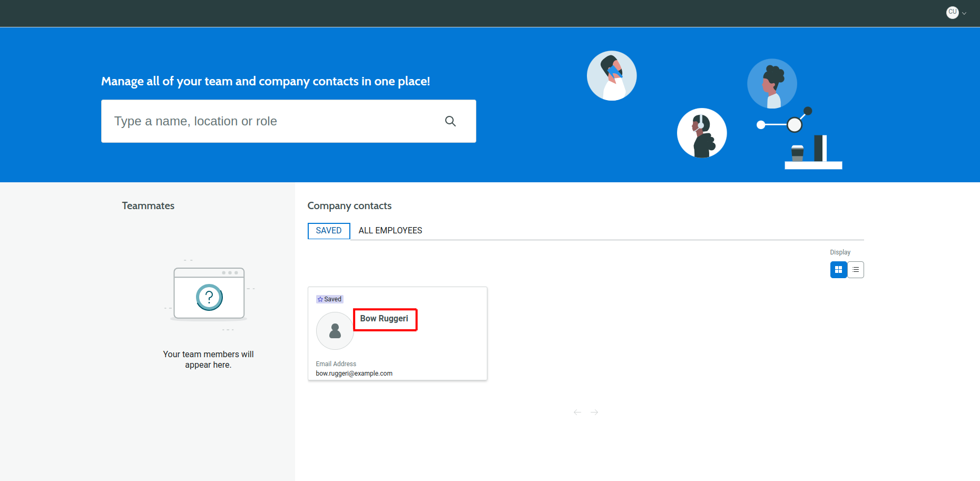The image size is (980, 481).
Task: Click the headset agent banner illustration
Action: (702, 133)
